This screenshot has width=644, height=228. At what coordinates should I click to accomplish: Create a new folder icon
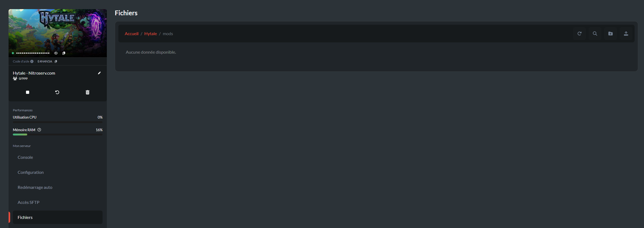pos(611,34)
